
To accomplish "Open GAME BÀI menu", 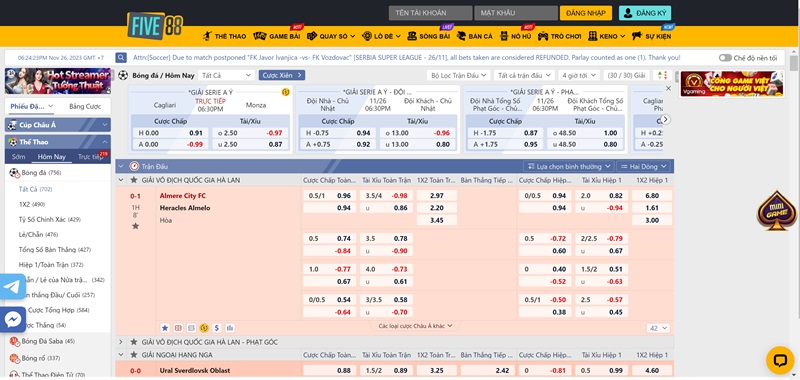I will click(x=277, y=36).
